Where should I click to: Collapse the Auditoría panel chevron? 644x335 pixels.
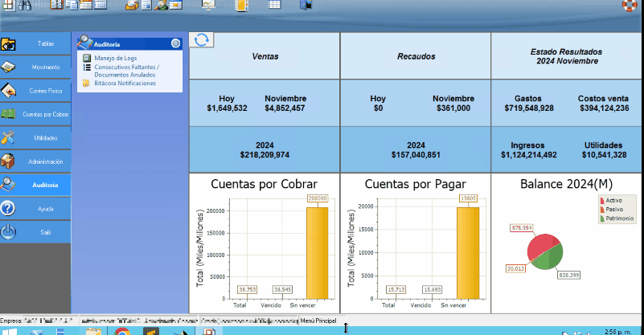(175, 43)
